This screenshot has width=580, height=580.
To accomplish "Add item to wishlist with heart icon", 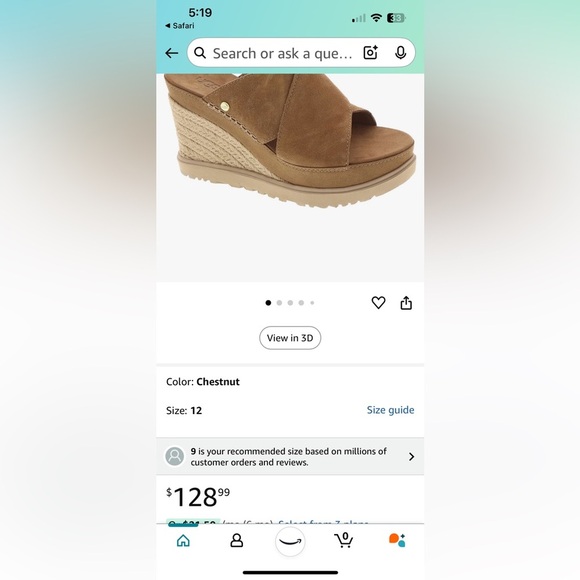I will pos(378,303).
